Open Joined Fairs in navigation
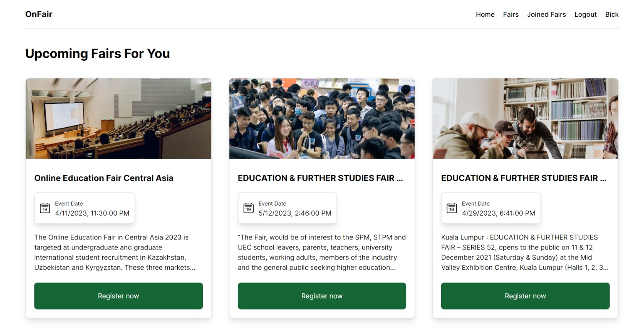This screenshot has height=335, width=644. click(x=546, y=14)
